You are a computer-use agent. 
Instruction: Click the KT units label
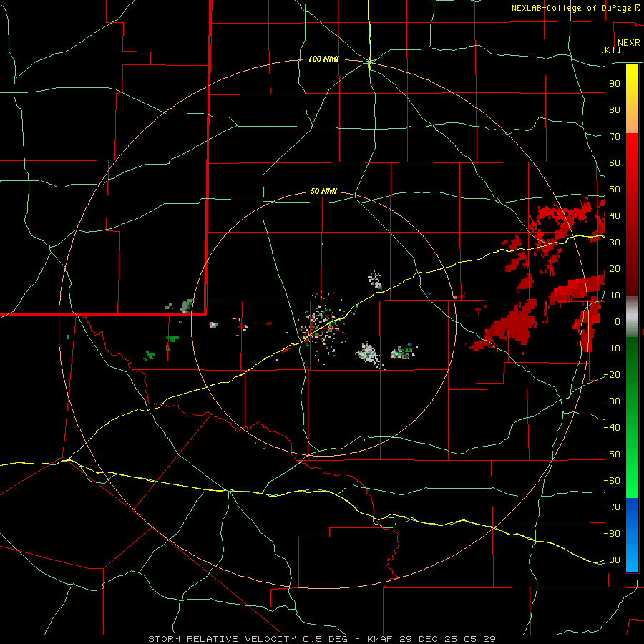tap(611, 49)
